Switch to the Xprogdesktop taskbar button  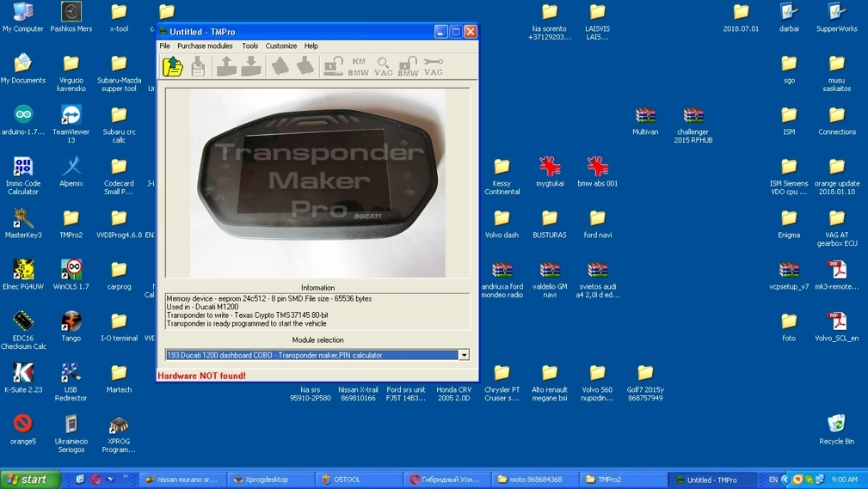(271, 480)
